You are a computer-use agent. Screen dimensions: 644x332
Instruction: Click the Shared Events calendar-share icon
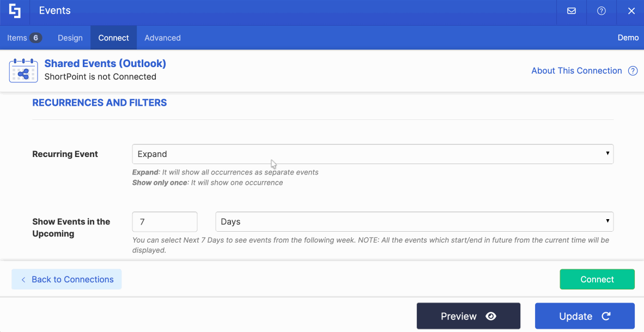coord(23,70)
